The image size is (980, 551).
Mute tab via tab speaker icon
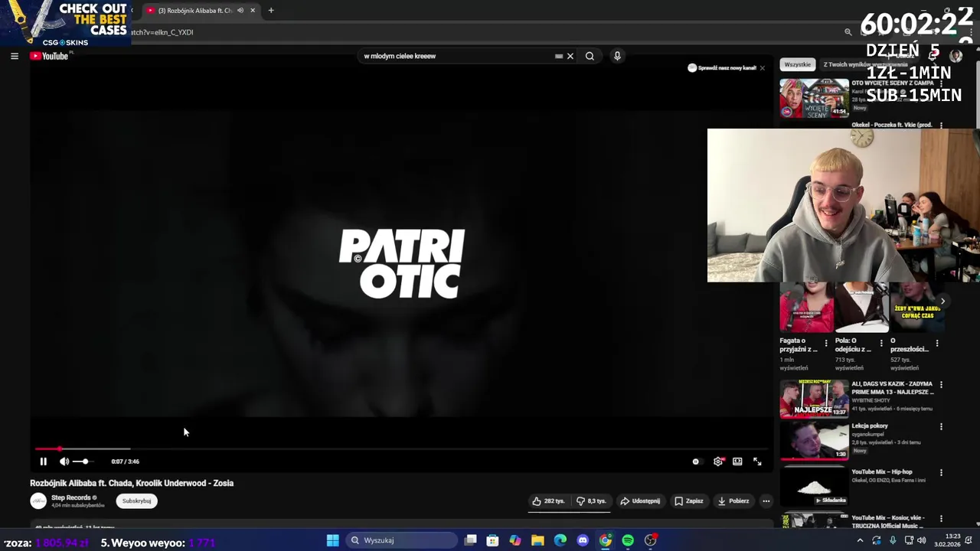[240, 11]
